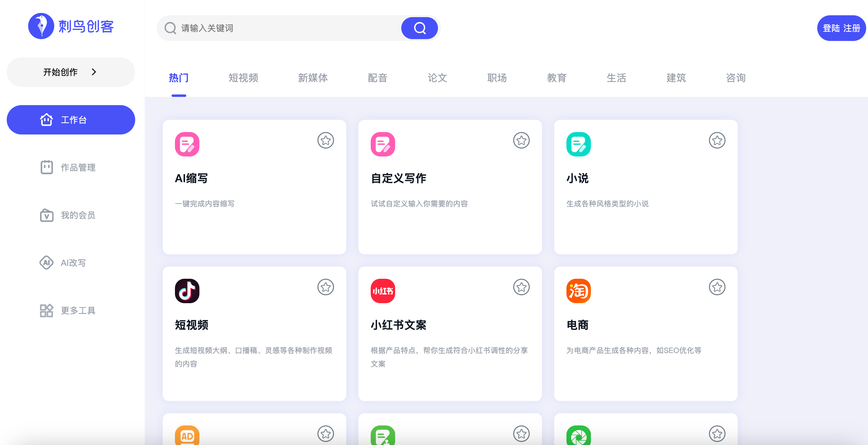Click the 生成短视频大纲 description text
868x445 pixels.
pos(253,357)
